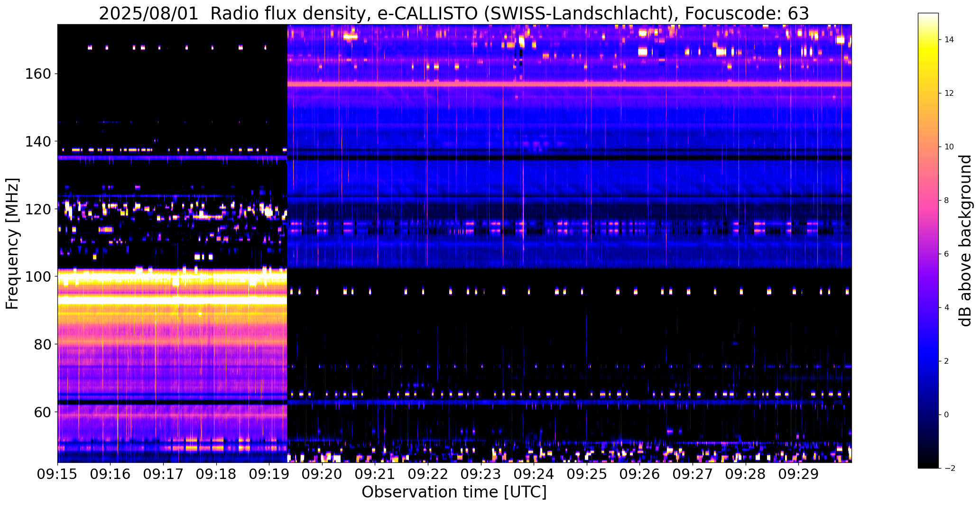980x506 pixels.
Task: Click the colorbar tick label 12
Action: 949,93
